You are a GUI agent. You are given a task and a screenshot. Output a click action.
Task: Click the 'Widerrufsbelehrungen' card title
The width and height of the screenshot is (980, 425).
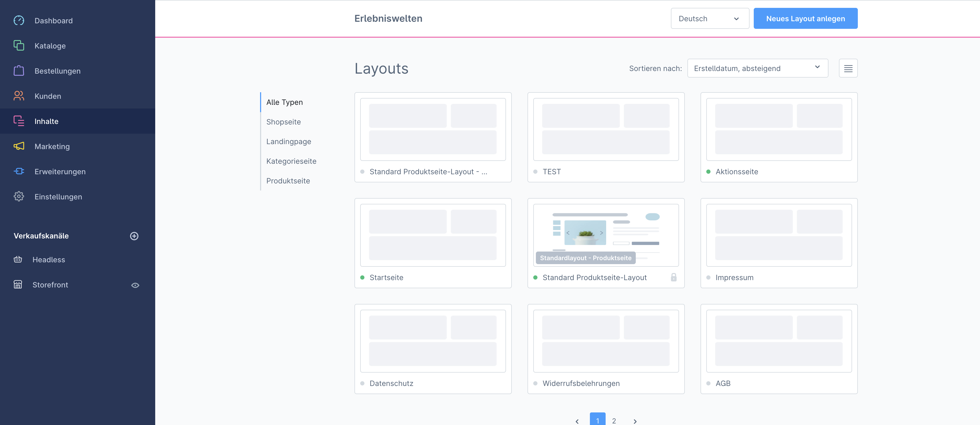click(581, 383)
